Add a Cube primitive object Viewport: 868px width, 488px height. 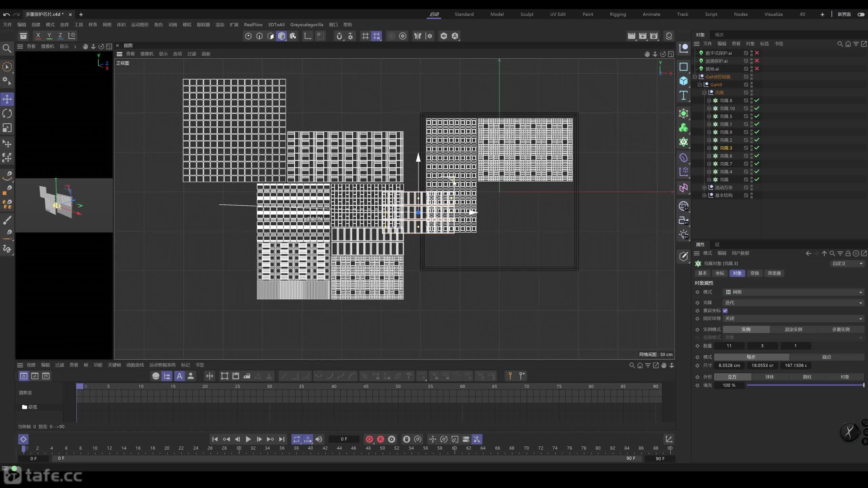point(683,81)
